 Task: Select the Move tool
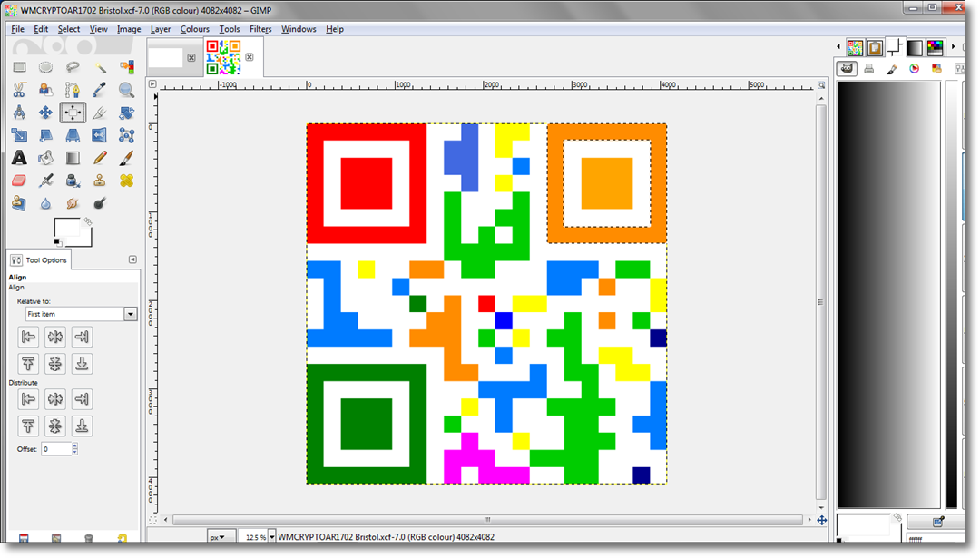(45, 113)
